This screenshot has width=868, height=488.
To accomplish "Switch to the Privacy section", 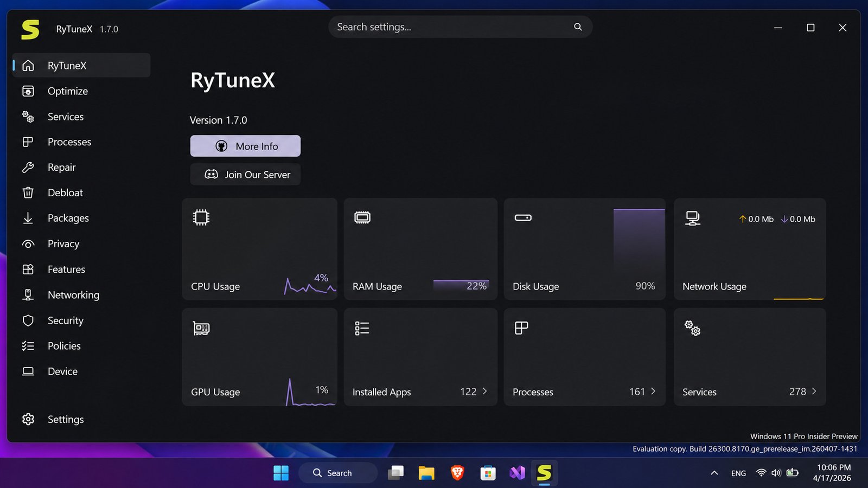I will tap(81, 244).
